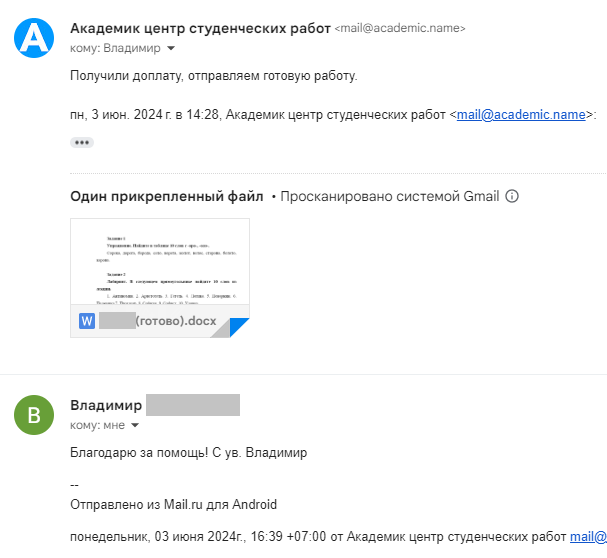Click the "Один прикрепленный файл" heading
The width and height of the screenshot is (607, 558).
click(166, 196)
